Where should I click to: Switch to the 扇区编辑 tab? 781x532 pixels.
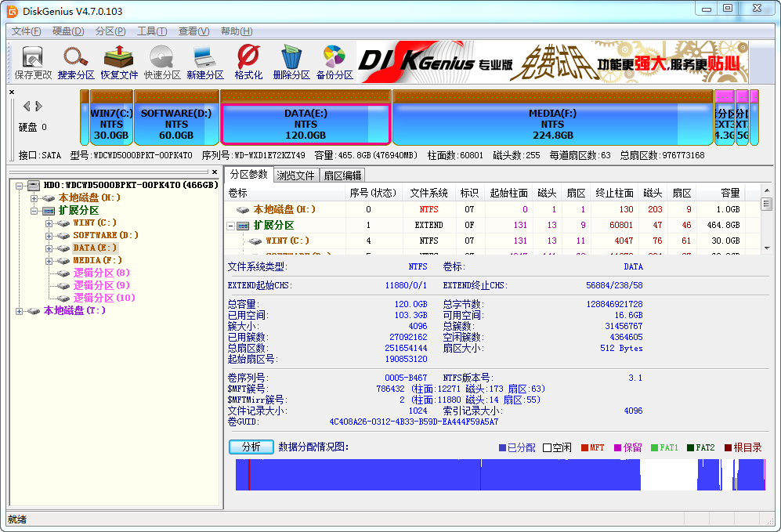coord(342,176)
